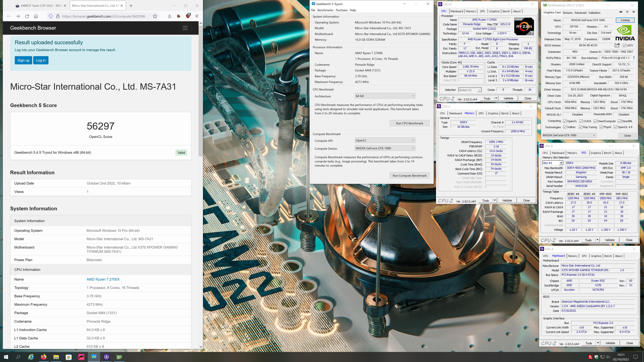Open the notification center icon

(636, 357)
